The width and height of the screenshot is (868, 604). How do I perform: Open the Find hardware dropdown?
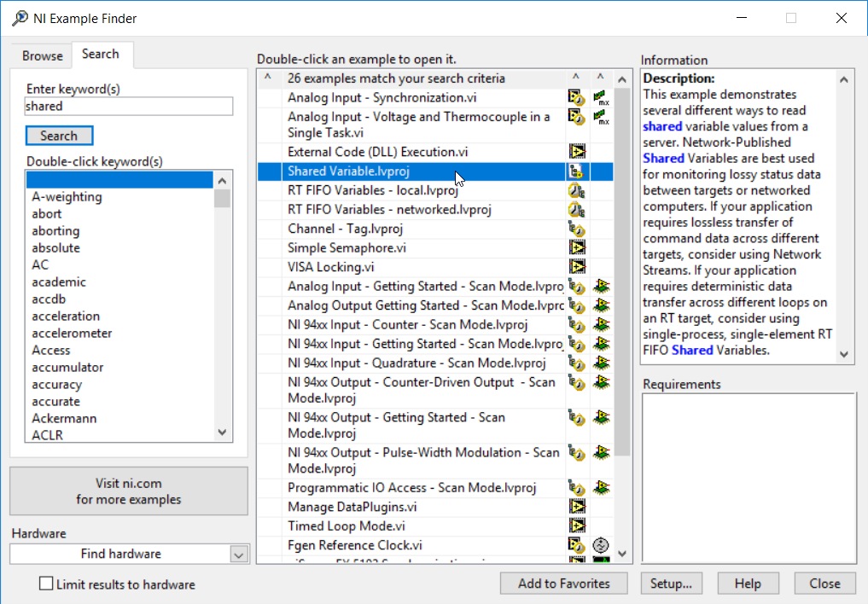coord(239,555)
